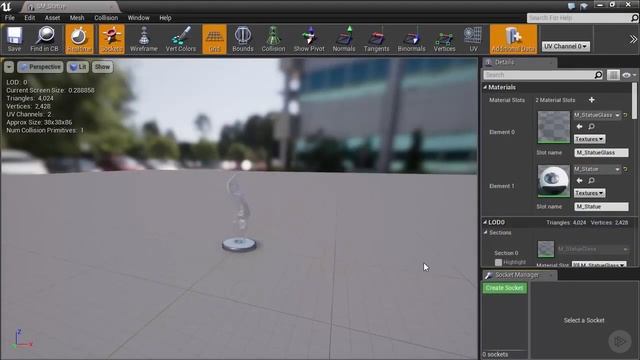
Task: Open the viewport Show menu
Action: (x=102, y=67)
